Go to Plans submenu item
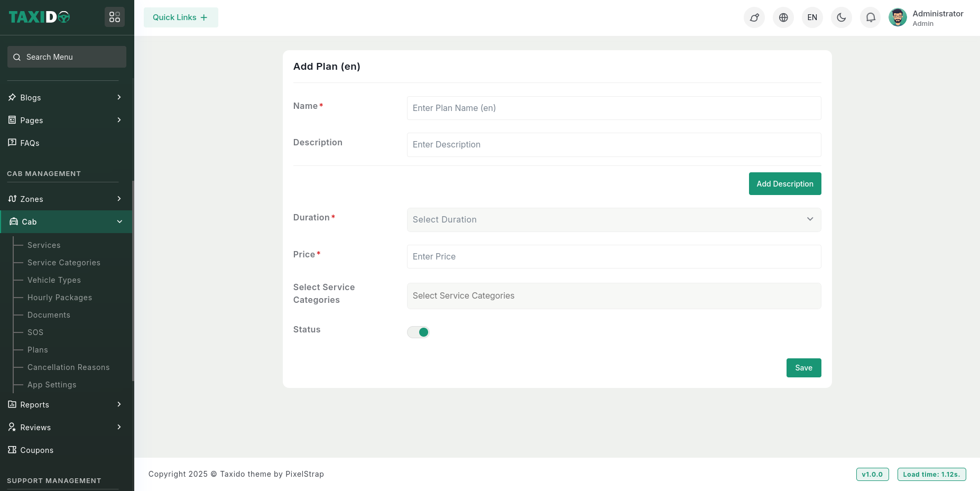This screenshot has height=491, width=980. click(x=38, y=350)
